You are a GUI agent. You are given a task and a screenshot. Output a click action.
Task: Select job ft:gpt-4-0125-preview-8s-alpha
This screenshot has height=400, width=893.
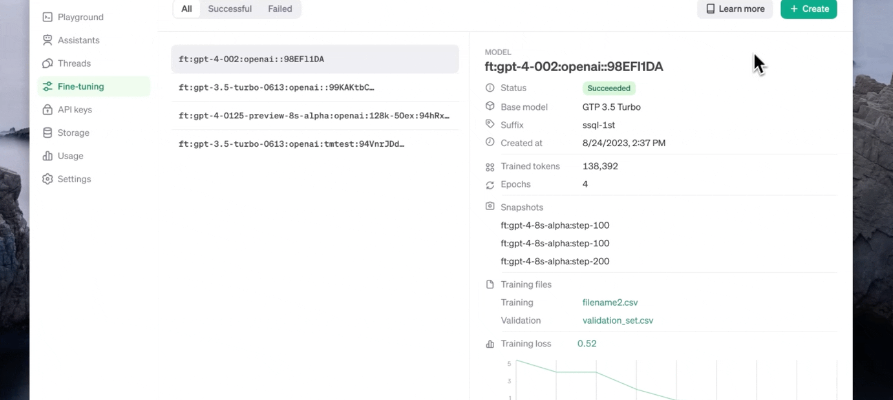coord(315,116)
